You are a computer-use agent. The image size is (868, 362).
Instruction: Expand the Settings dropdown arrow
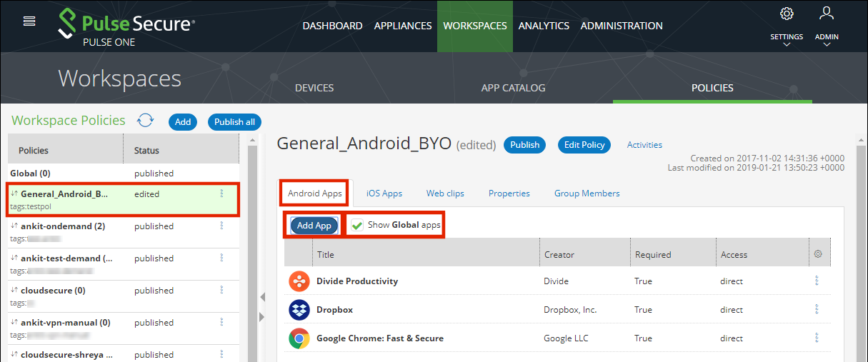click(787, 45)
